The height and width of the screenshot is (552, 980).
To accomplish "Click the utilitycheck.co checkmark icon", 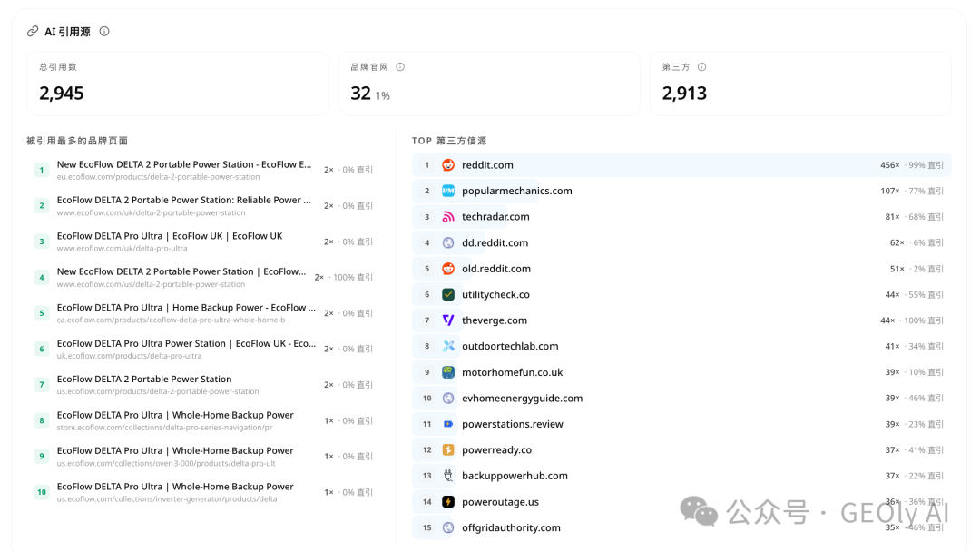I will (x=448, y=294).
